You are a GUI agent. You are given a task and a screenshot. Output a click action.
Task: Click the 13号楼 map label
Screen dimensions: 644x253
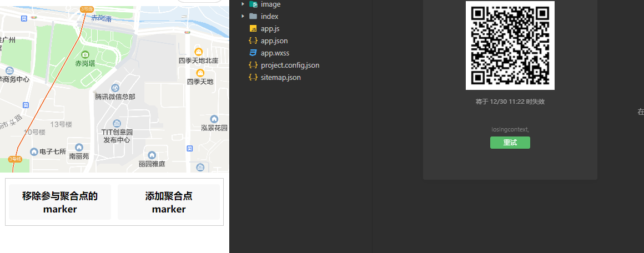tap(61, 124)
